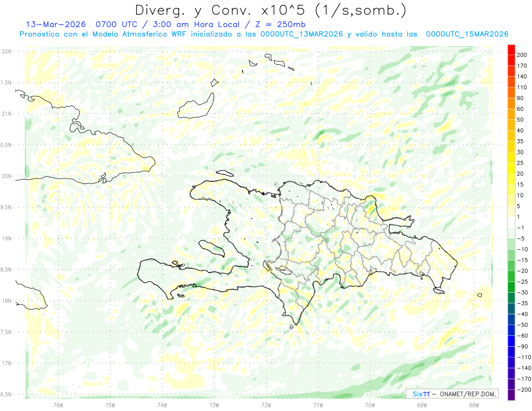The height and width of the screenshot is (411, 532).
Task: Click the 22N latitude label
Action: point(6,51)
